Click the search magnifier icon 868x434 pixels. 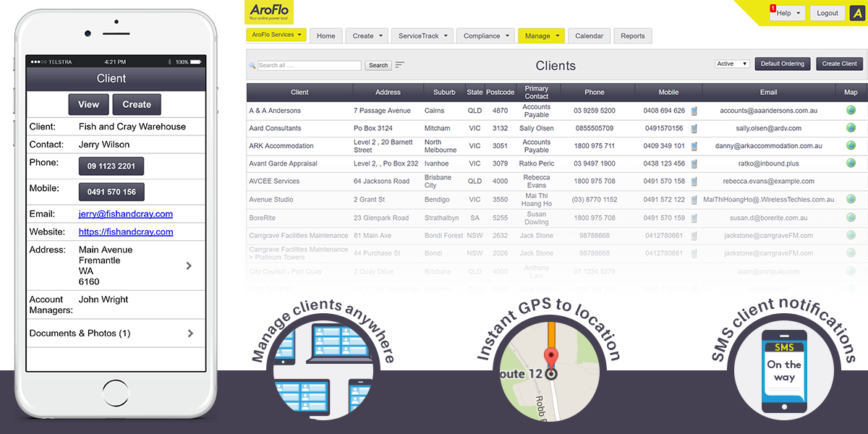coord(252,65)
